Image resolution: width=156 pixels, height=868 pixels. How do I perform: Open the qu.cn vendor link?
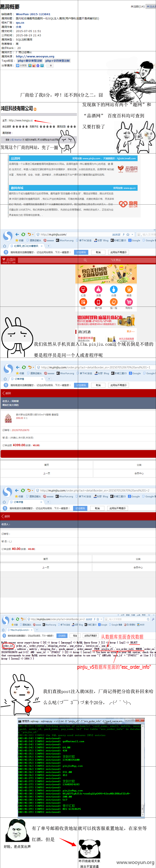click(20, 23)
